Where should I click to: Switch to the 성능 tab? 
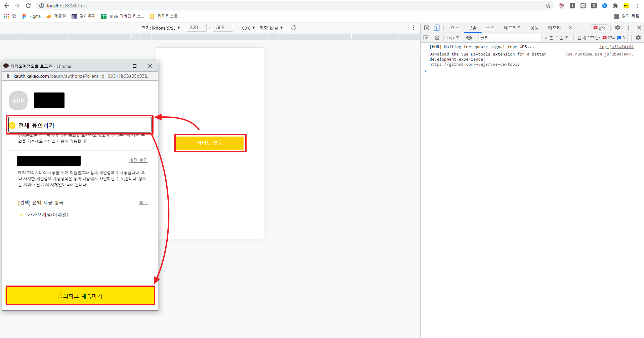point(534,28)
